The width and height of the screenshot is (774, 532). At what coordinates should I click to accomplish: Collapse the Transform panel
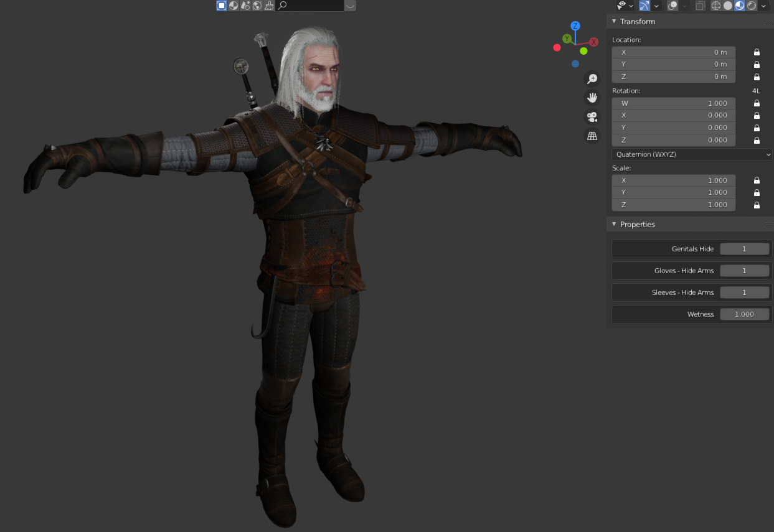coord(614,21)
